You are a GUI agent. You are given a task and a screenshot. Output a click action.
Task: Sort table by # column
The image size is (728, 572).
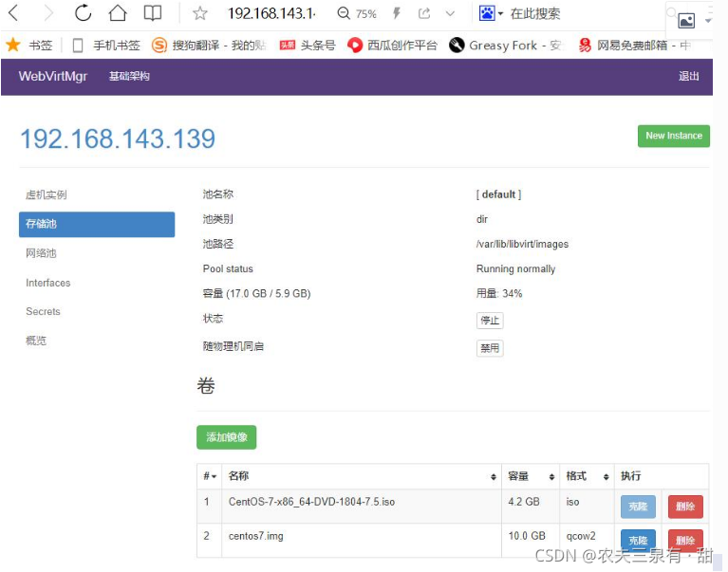pos(210,476)
